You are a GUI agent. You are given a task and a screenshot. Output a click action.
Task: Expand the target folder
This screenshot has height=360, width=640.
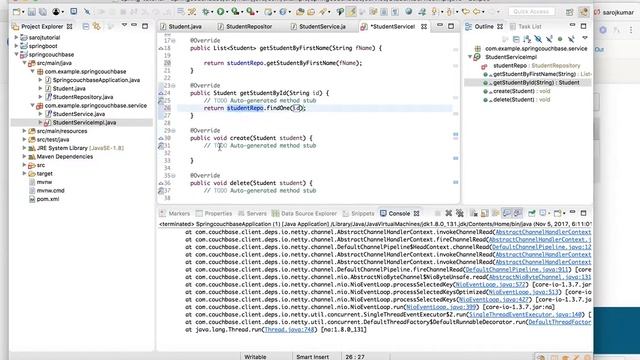point(24,173)
